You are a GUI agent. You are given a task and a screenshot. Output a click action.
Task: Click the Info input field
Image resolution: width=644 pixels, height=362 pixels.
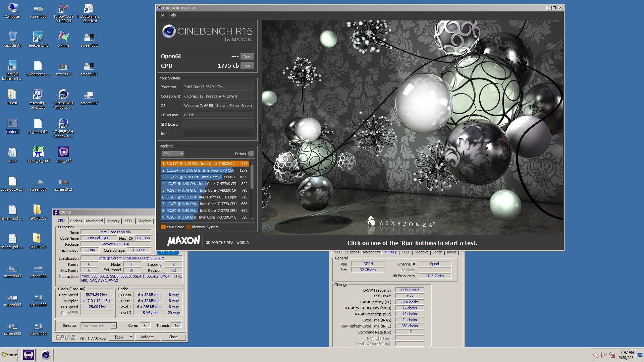[x=218, y=134]
